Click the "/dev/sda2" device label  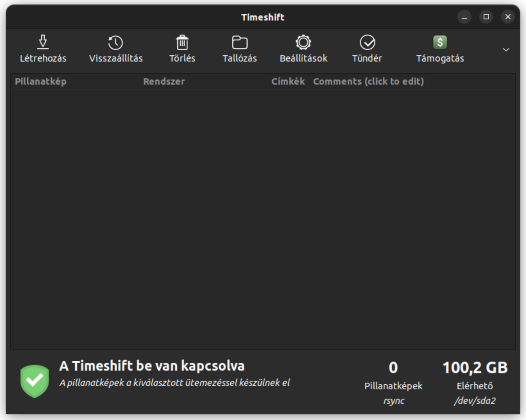pos(475,401)
